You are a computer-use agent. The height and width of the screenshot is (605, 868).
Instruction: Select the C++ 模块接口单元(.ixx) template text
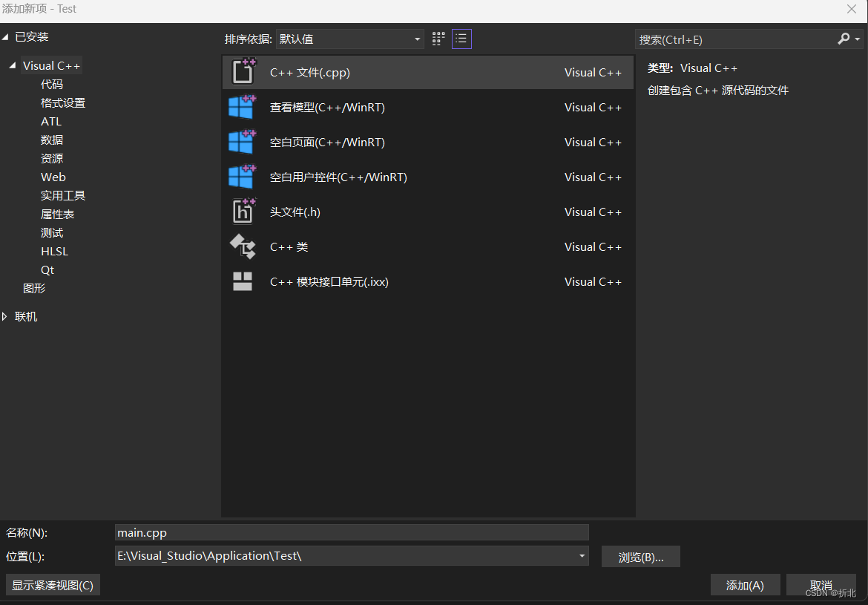(329, 282)
